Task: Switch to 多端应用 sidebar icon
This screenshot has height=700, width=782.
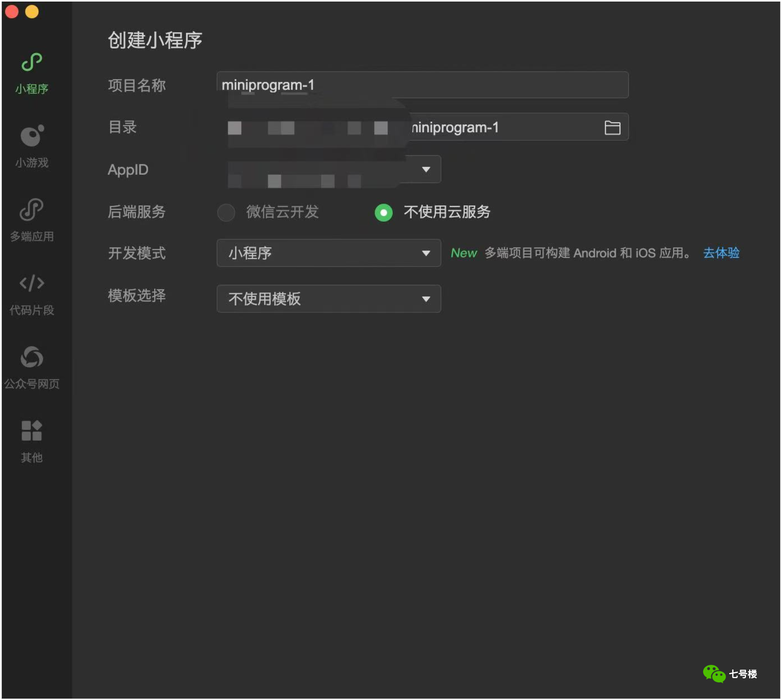Action: coord(32,210)
